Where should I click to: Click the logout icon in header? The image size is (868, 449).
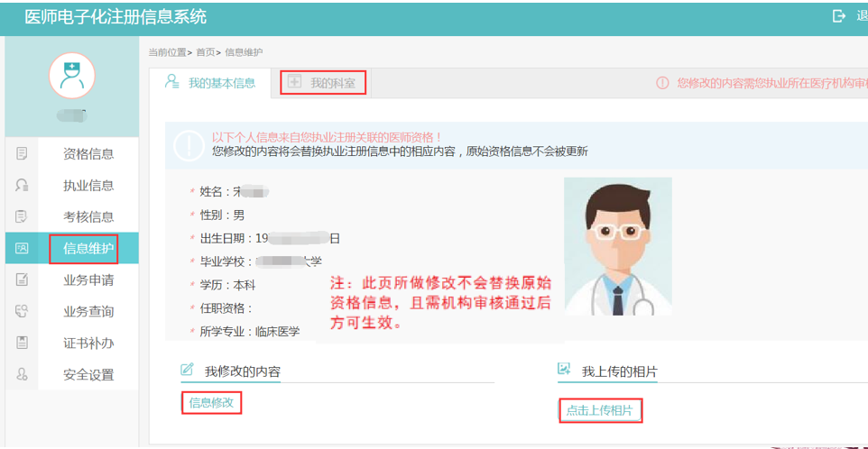pos(839,16)
